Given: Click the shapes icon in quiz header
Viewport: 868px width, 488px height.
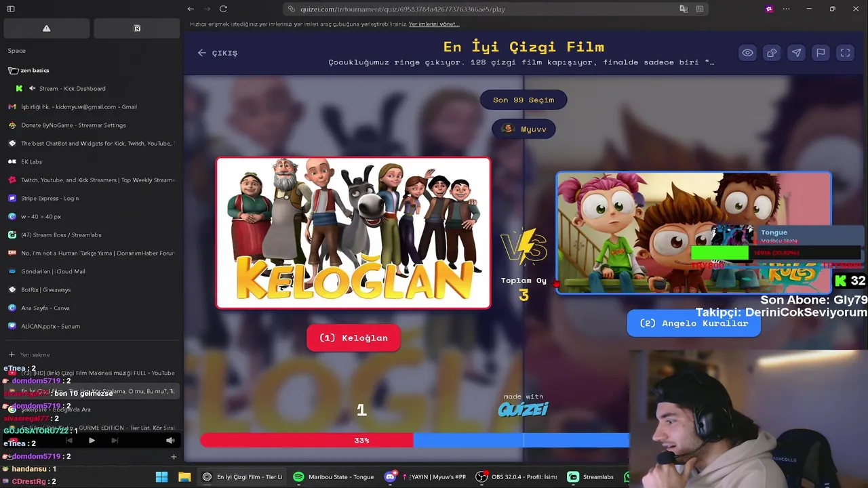Looking at the screenshot, I should coord(772,53).
